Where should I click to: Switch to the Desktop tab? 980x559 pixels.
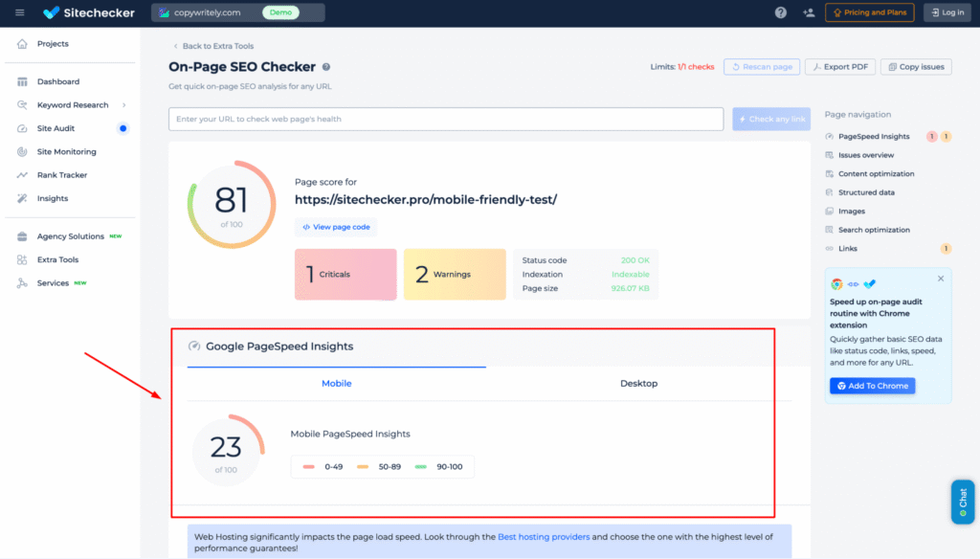[x=638, y=383]
